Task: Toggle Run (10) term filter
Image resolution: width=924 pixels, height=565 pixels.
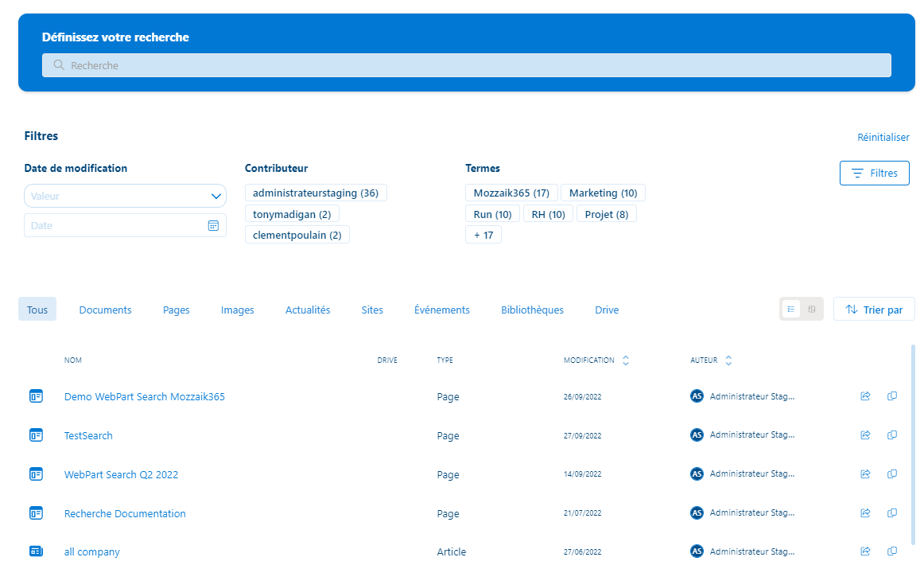Action: click(493, 214)
